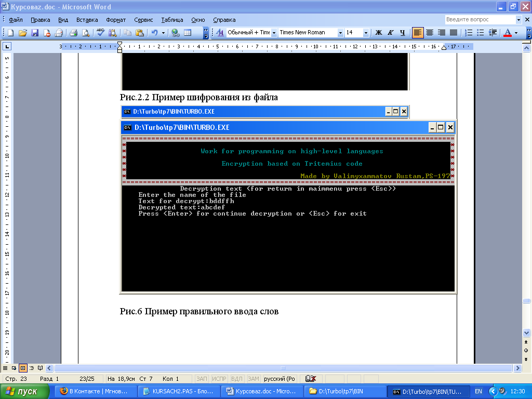532x399 pixels.
Task: Click the Copy icon in the toolbar
Action: (x=127, y=33)
